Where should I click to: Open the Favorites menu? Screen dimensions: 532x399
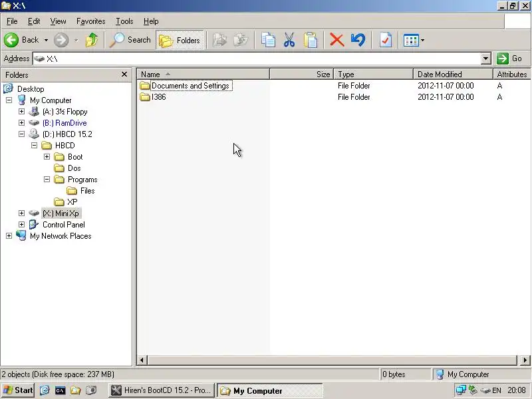tap(90, 21)
